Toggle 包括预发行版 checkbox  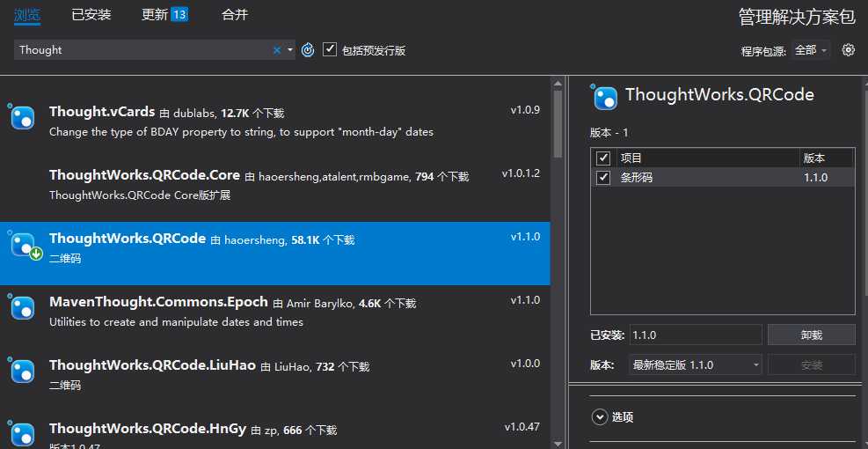click(330, 49)
